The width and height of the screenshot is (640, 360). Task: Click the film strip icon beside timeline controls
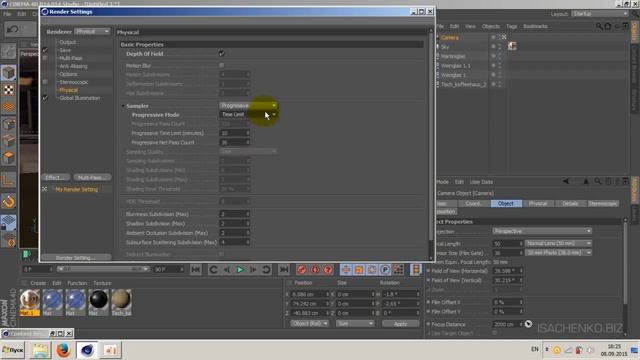pos(416,269)
